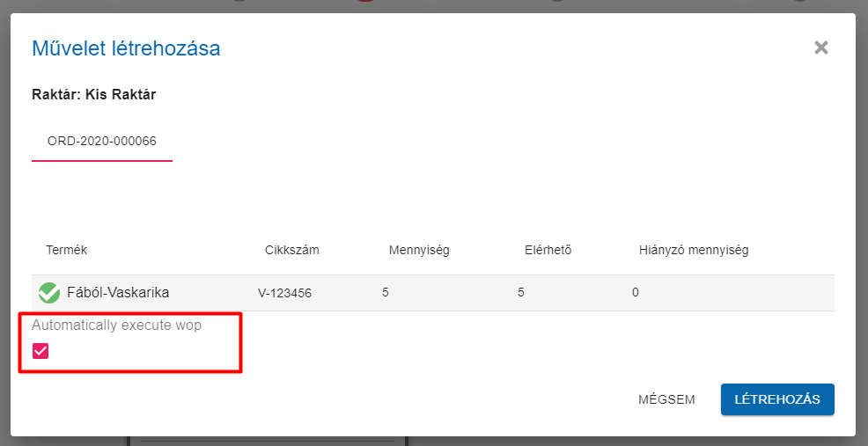Click green checkmark icon beside Fából-Vaskarika
Viewport: 868px width, 446px height.
coord(49,293)
